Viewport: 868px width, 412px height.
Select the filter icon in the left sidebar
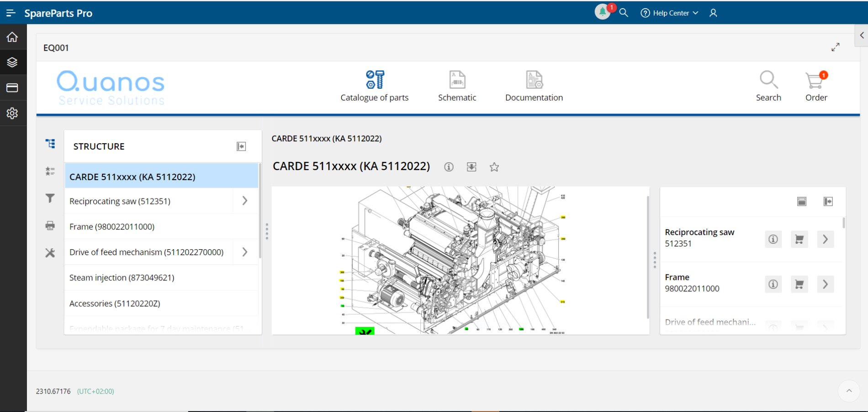tap(50, 198)
